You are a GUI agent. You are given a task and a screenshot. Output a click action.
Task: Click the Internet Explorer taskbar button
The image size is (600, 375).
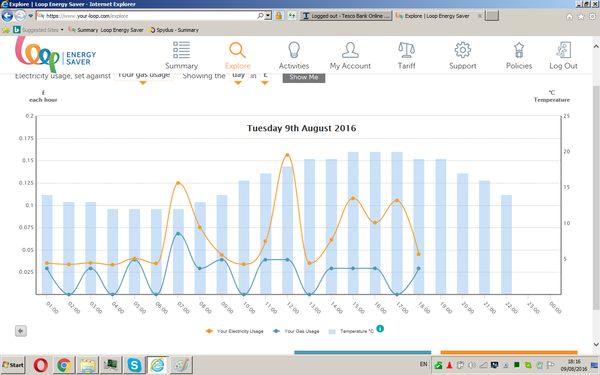(158, 365)
